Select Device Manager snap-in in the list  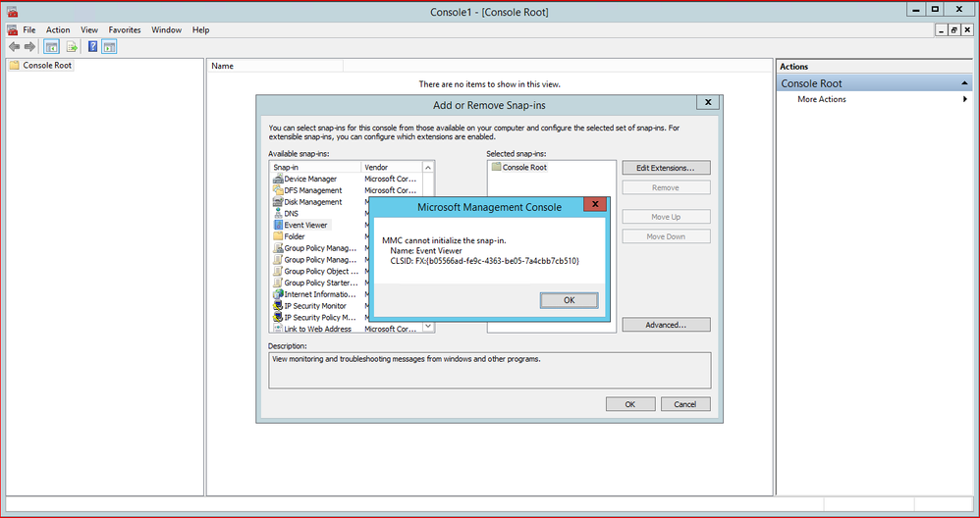tap(310, 180)
